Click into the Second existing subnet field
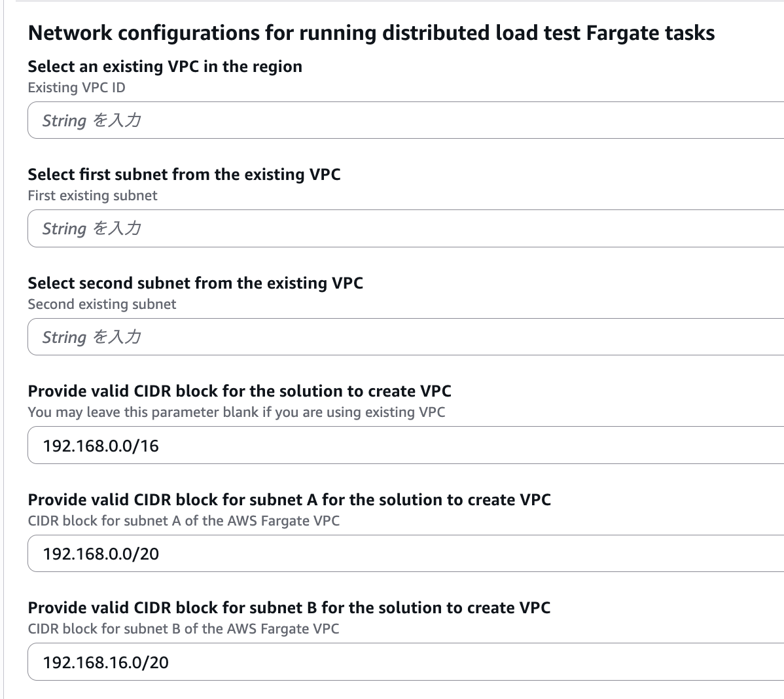 [406, 337]
